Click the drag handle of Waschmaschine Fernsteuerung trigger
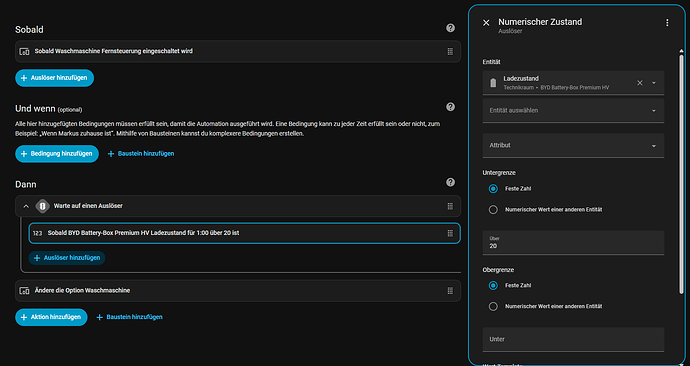 (x=450, y=51)
